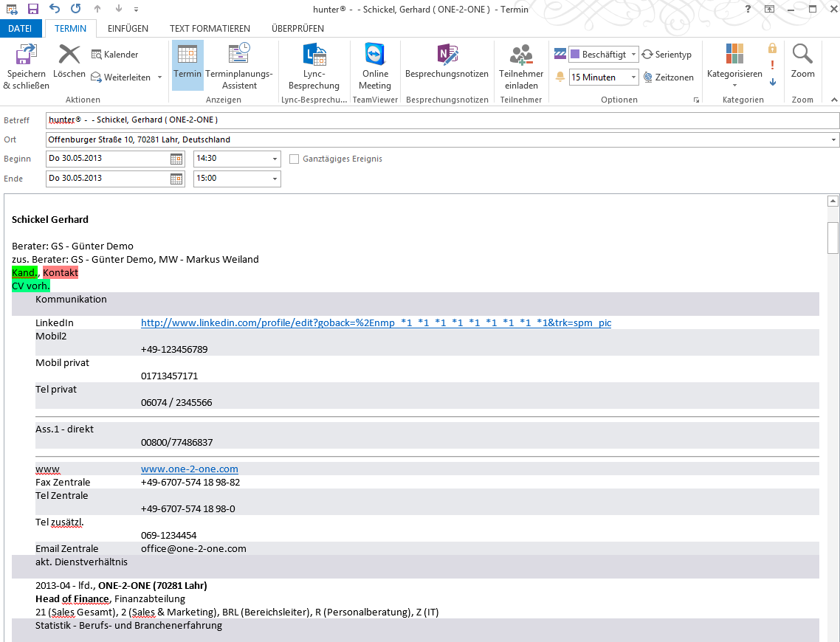Click into the Betreff subject field
Screen dimensions: 840x642
(x=441, y=120)
